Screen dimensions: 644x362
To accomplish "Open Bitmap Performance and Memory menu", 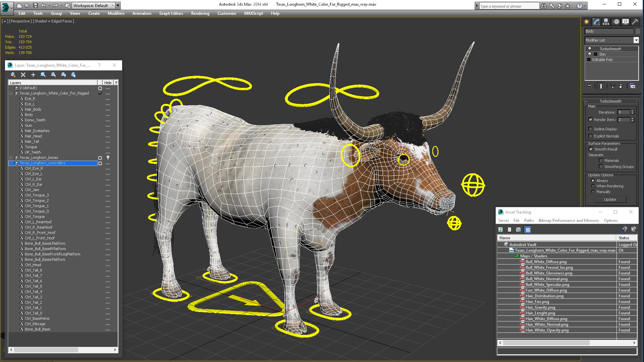I will tap(569, 221).
